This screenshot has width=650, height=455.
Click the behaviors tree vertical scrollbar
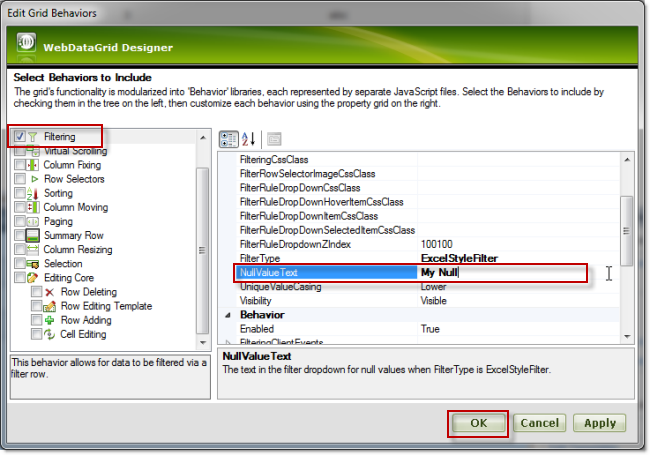point(203,250)
